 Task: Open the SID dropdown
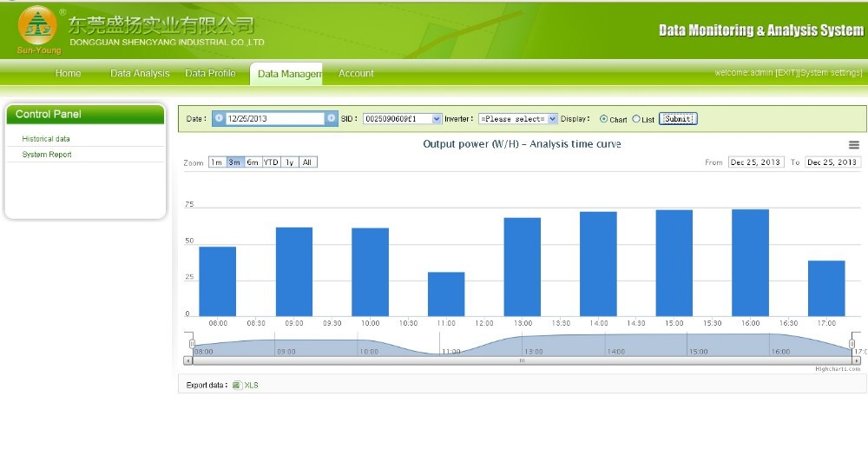tap(402, 119)
